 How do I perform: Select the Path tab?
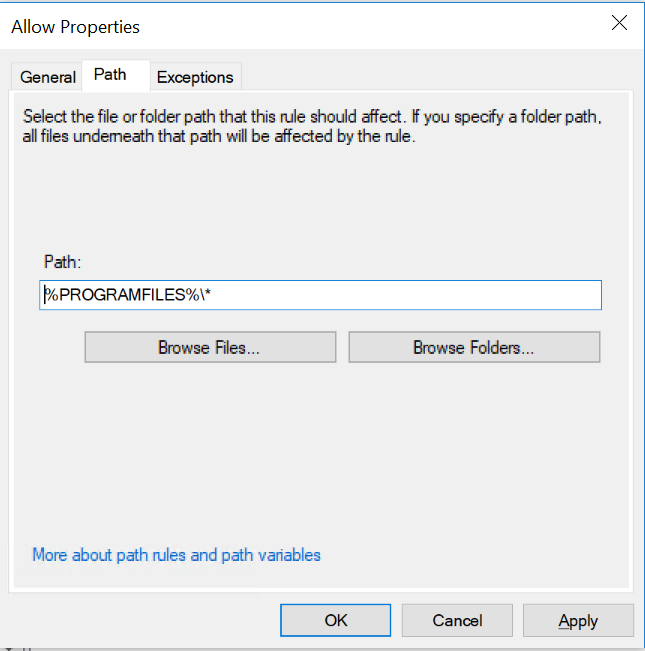click(x=110, y=75)
